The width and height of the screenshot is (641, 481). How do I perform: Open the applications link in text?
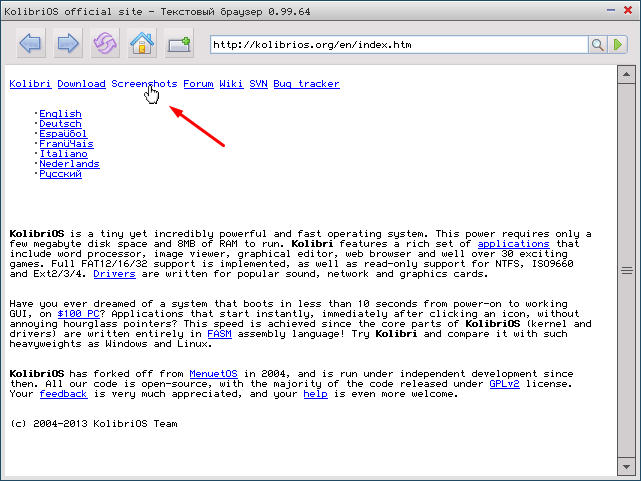point(513,244)
